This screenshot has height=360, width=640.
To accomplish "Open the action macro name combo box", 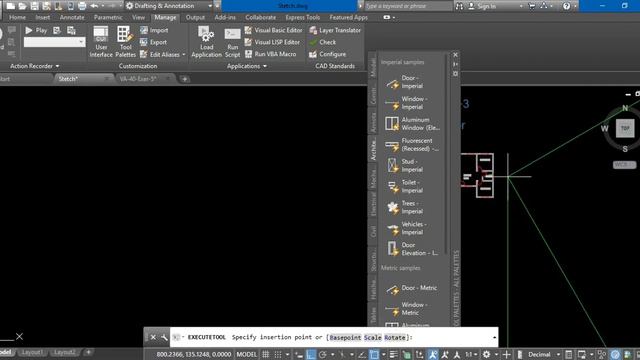I will coord(55,42).
